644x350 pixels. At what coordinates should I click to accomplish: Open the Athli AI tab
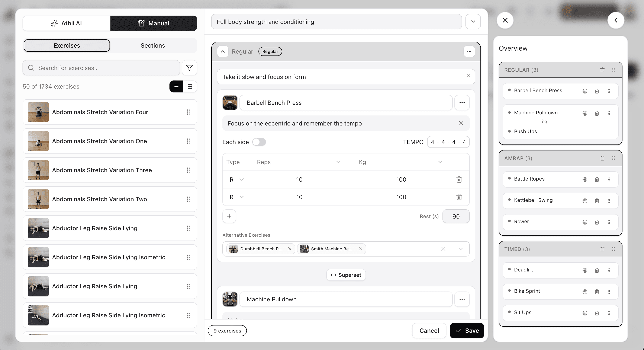click(67, 23)
